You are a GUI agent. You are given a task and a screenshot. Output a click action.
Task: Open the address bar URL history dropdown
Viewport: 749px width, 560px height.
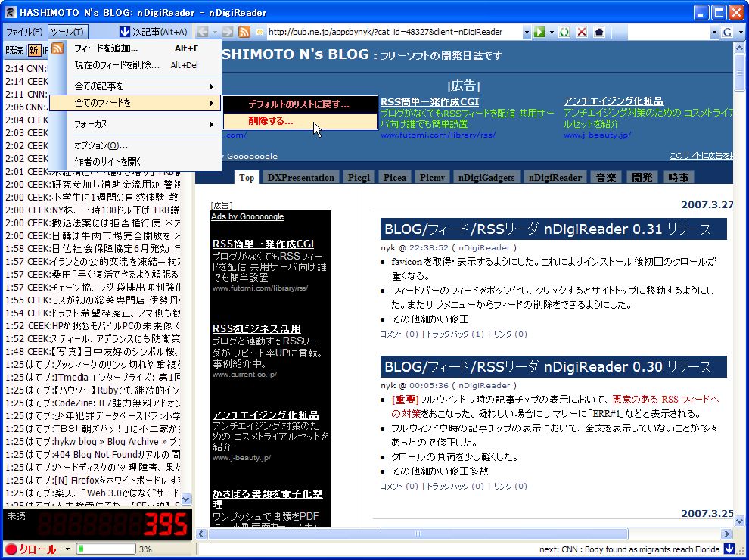click(x=527, y=32)
